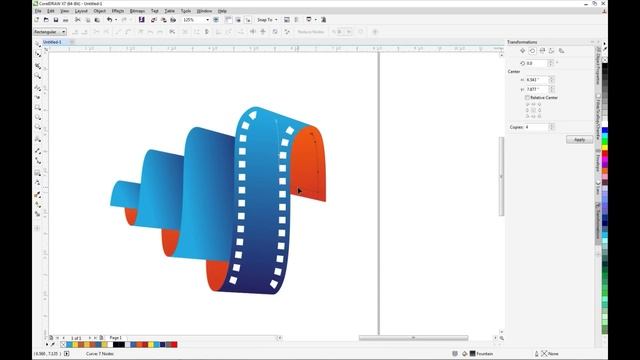
Task: Open the Edit menu
Action: (x=51, y=11)
